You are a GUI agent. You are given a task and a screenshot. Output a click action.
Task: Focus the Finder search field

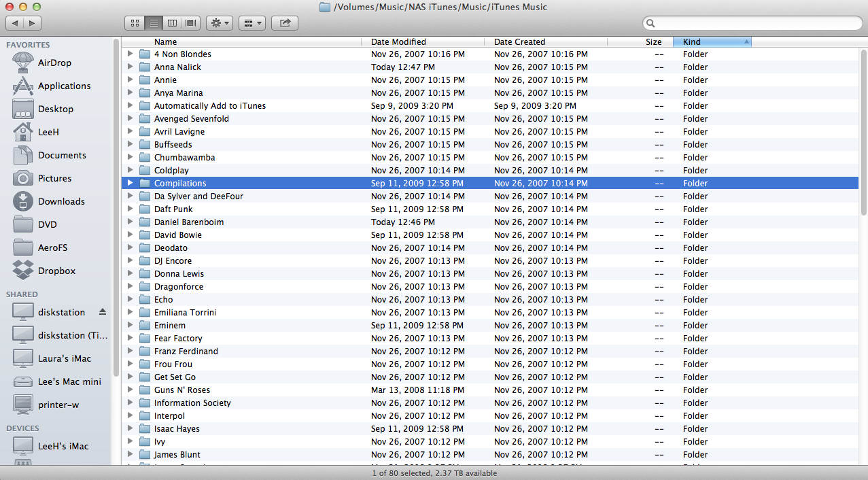click(x=752, y=23)
